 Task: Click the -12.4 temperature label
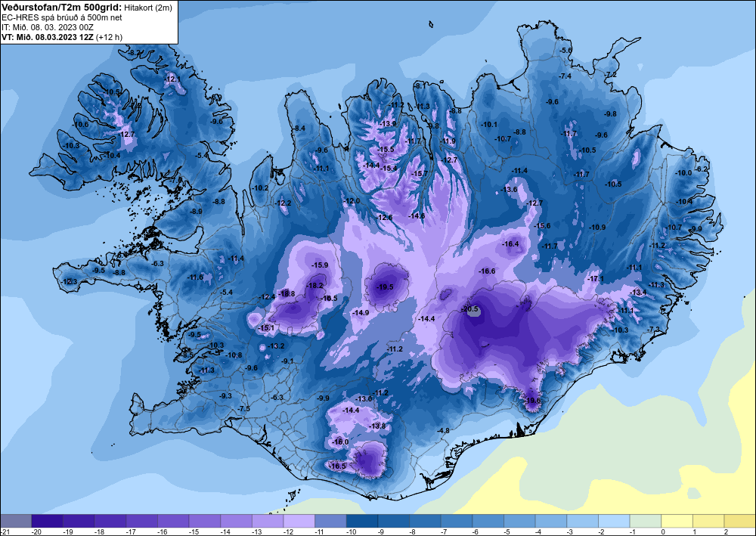coord(267,297)
